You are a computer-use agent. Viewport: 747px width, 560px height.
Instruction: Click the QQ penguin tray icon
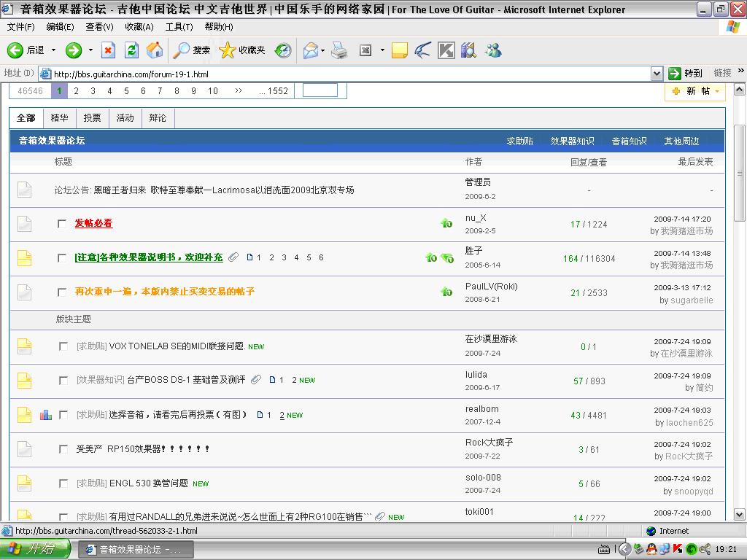click(651, 549)
